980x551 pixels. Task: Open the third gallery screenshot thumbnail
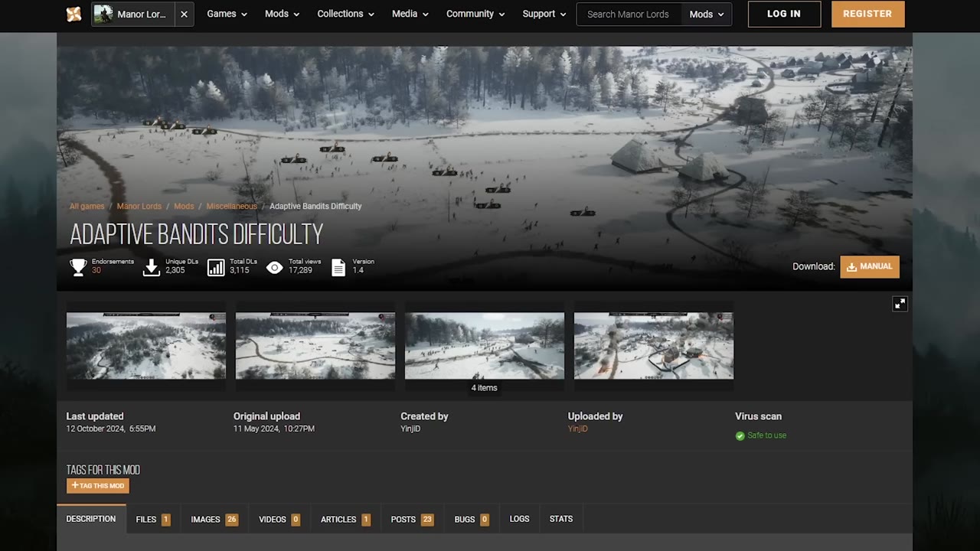[485, 346]
